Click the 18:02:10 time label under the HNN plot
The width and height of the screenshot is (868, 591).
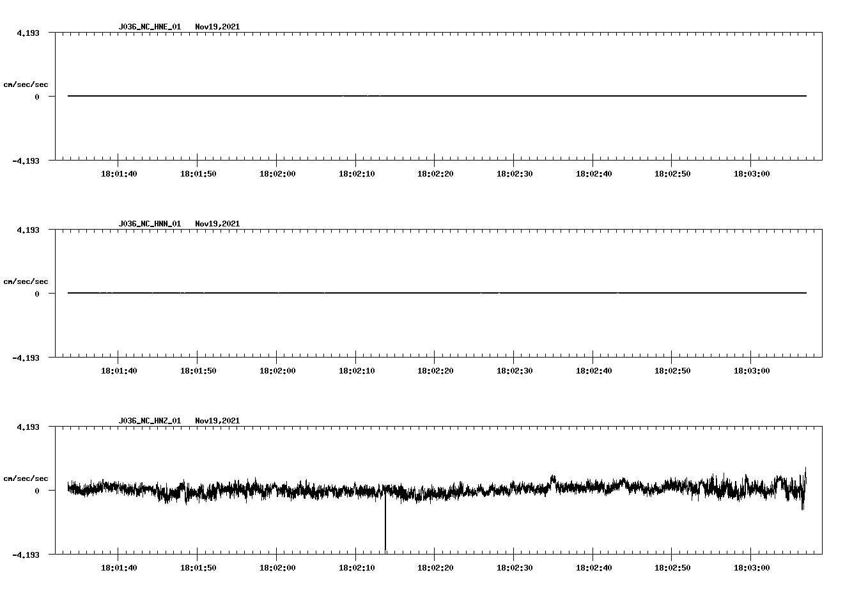coord(356,371)
